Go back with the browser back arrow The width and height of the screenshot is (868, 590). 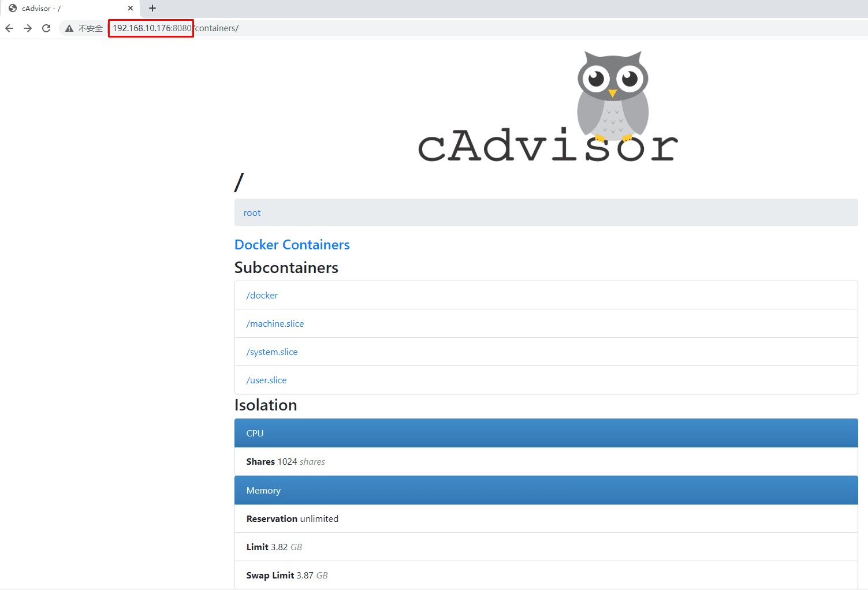(x=9, y=28)
